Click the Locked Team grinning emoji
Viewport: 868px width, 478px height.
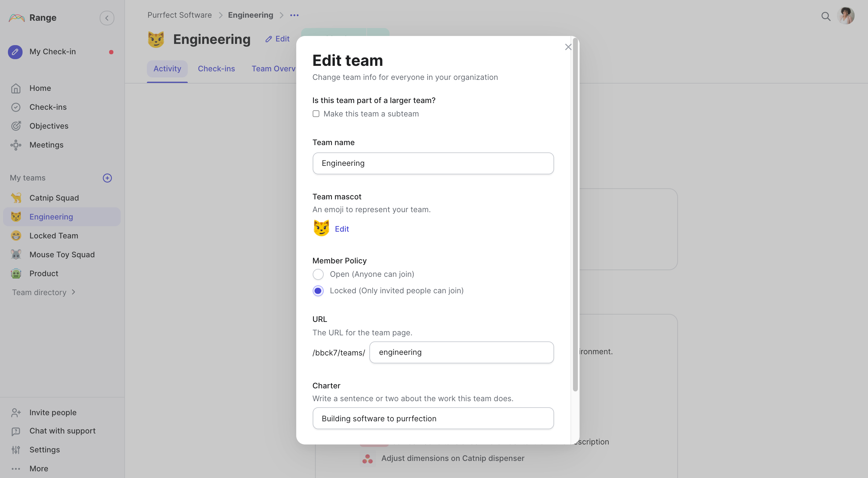click(x=16, y=236)
